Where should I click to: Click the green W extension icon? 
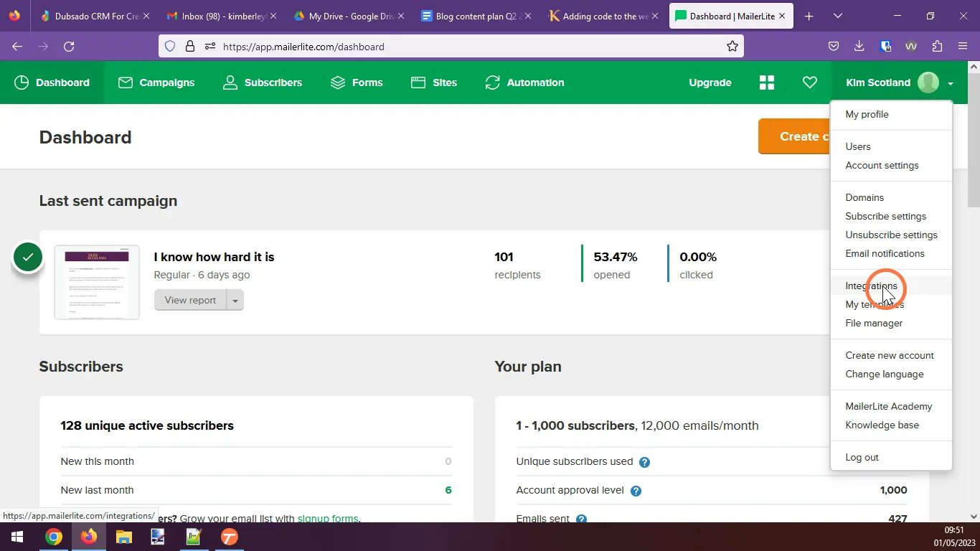tap(911, 46)
